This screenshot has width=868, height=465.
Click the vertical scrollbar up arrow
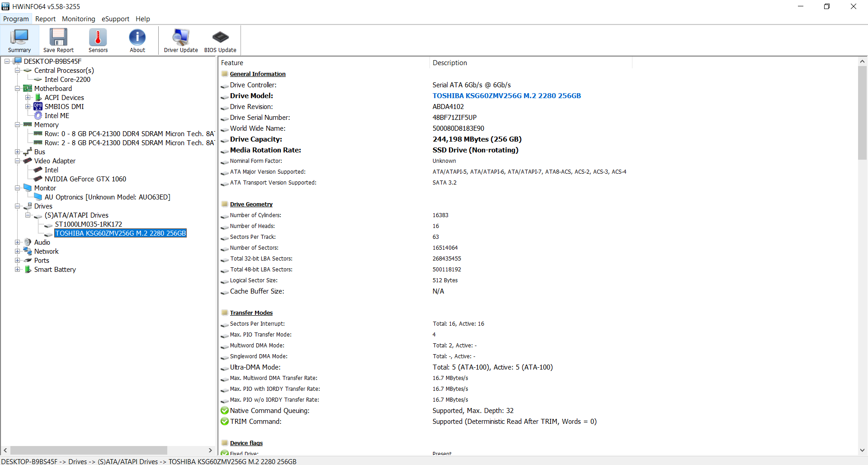click(x=862, y=62)
